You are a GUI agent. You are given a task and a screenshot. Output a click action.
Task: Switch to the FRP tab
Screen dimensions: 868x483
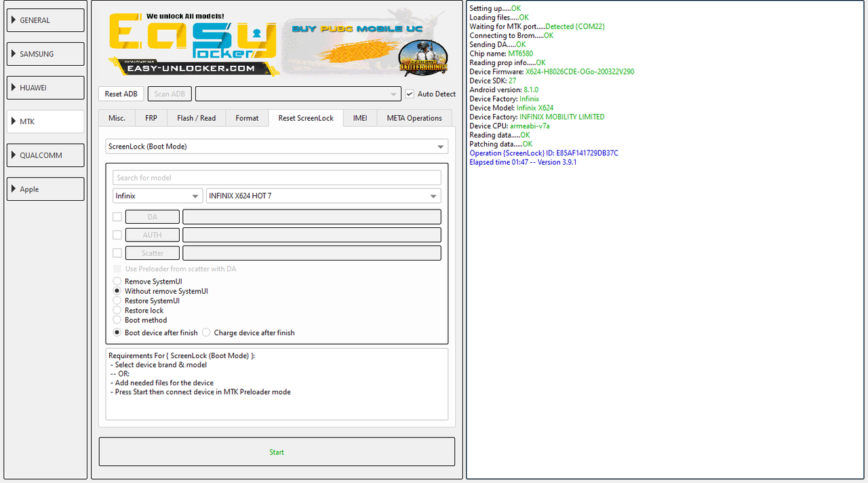151,118
